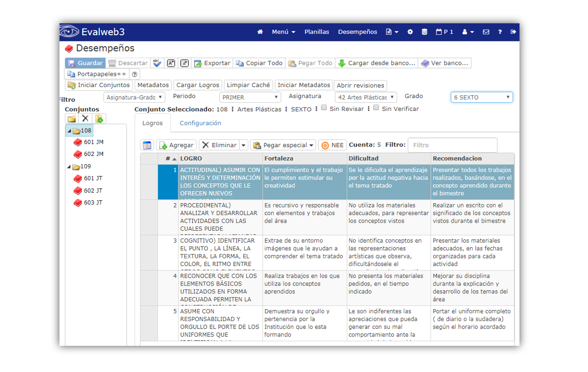Open the Grado 6 SEXTO dropdown
This screenshot has width=588, height=372.
click(481, 97)
